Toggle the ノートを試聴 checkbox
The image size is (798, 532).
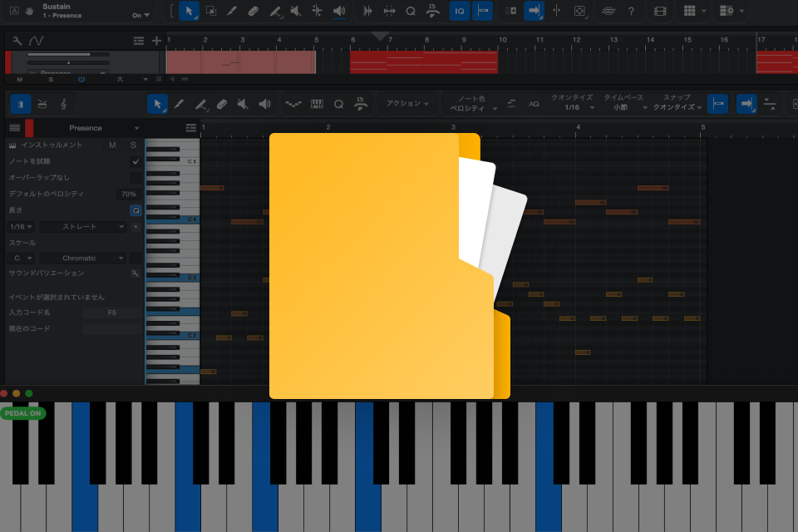tap(135, 161)
